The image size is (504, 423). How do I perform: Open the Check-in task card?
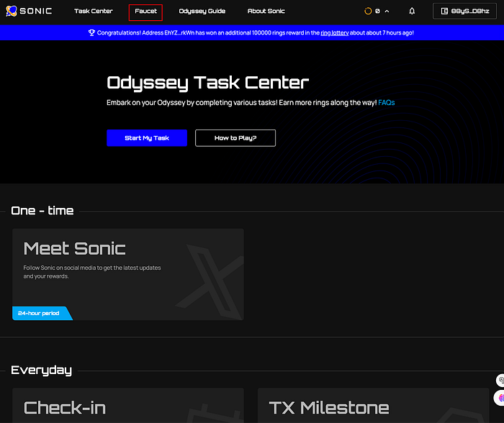pyautogui.click(x=128, y=405)
